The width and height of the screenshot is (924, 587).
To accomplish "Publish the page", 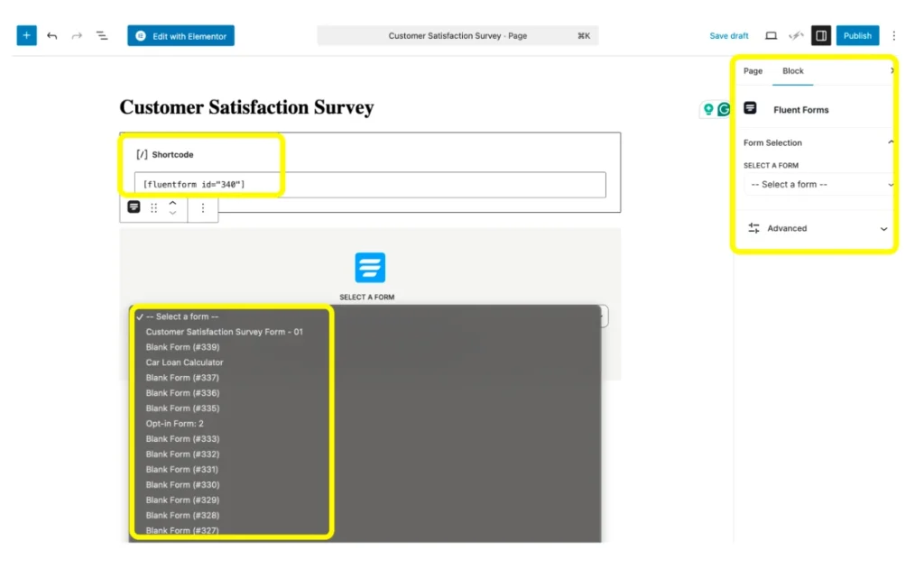I will point(857,36).
